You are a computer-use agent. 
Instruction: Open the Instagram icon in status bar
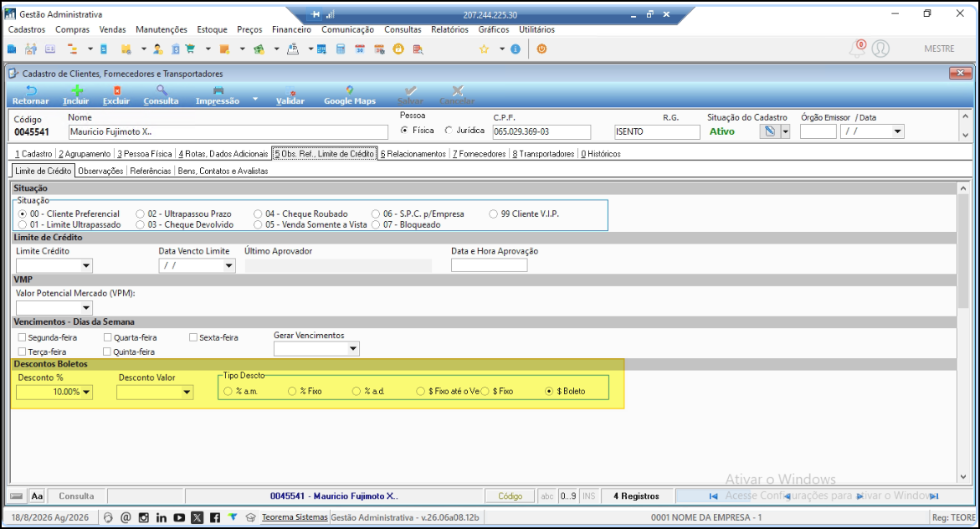click(144, 517)
